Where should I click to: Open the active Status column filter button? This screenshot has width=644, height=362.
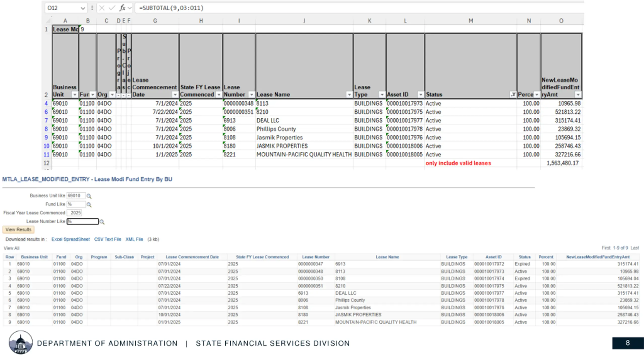click(513, 95)
